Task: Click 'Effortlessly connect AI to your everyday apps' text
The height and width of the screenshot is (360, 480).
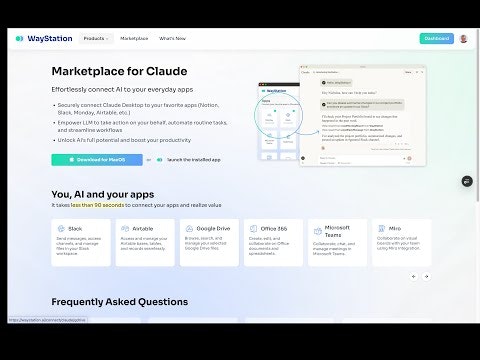Action: point(122,90)
